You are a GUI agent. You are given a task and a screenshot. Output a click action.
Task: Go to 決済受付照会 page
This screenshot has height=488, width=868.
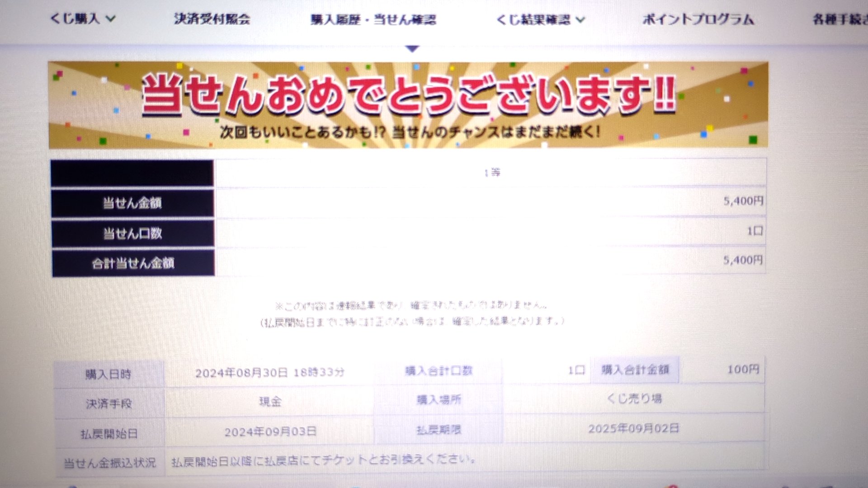(x=212, y=19)
